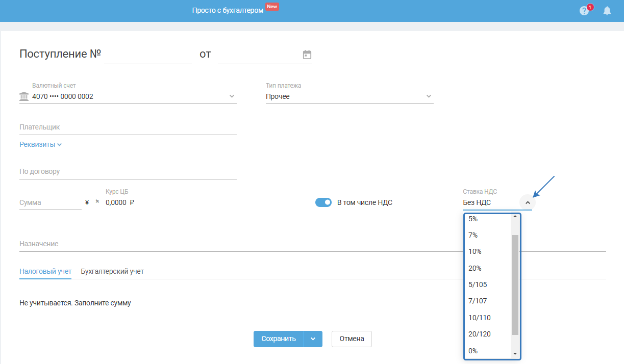The height and width of the screenshot is (364, 624).
Task: Click the bank building icon
Action: pos(24,96)
